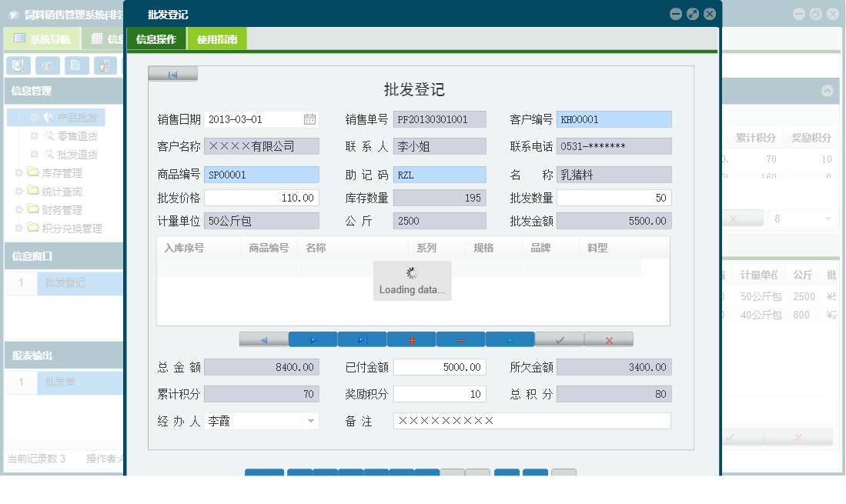The width and height of the screenshot is (846, 504).
Task: Click the operator/user icon in the toolbar
Action: (106, 65)
